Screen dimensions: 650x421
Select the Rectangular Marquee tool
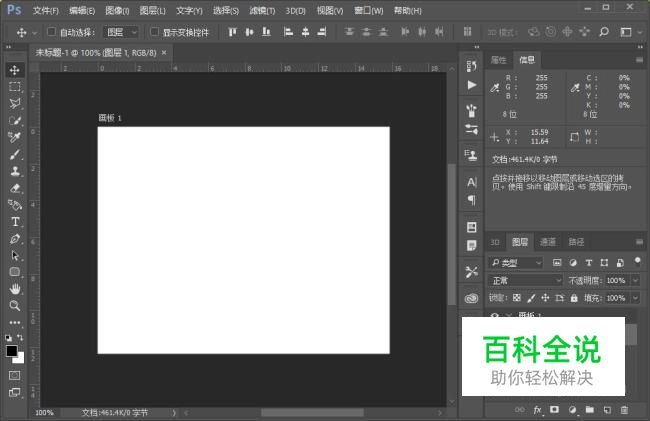15,87
